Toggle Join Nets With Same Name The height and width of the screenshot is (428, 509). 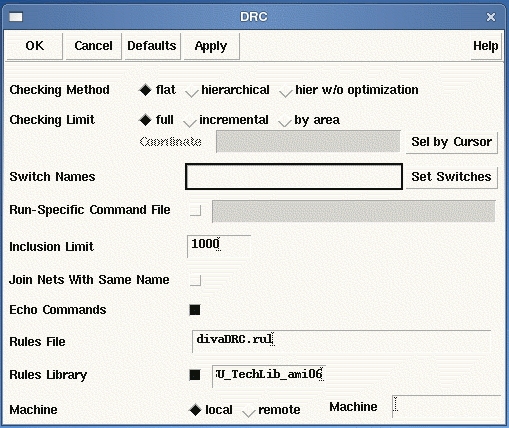click(195, 280)
